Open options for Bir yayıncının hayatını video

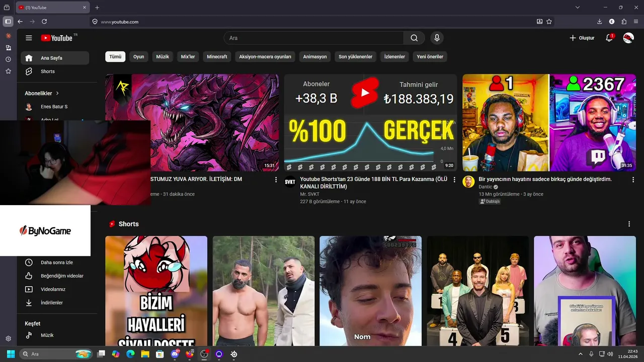tap(633, 179)
